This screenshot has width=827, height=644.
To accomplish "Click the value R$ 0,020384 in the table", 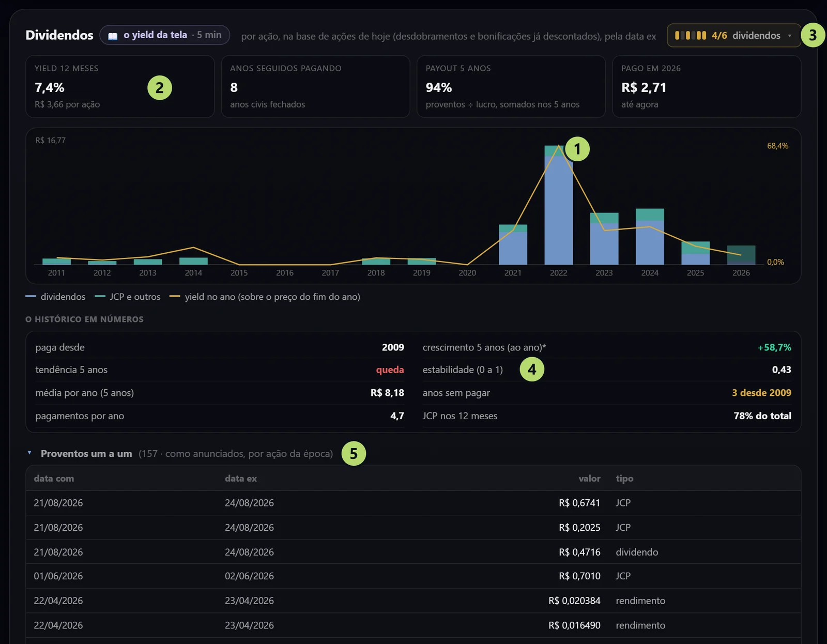I will (x=574, y=601).
